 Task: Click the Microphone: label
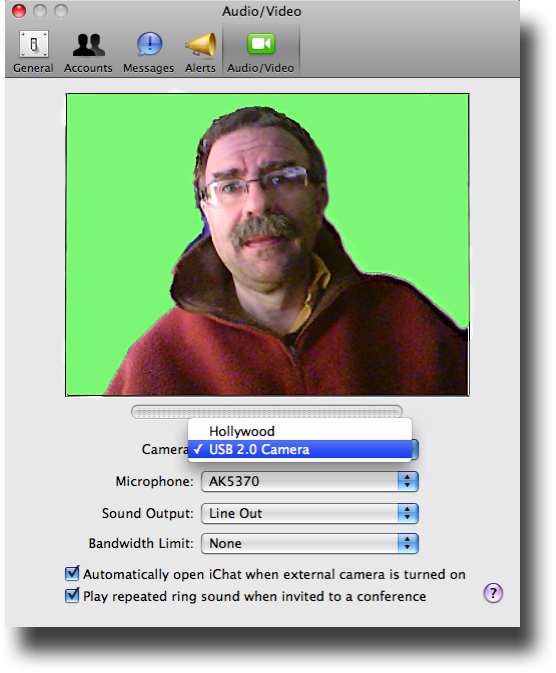154,482
